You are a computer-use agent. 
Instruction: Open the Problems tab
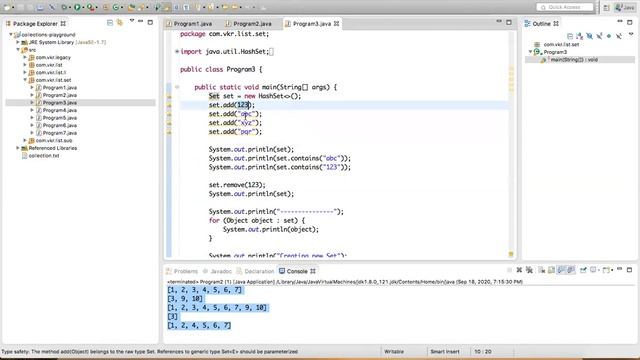click(182, 271)
